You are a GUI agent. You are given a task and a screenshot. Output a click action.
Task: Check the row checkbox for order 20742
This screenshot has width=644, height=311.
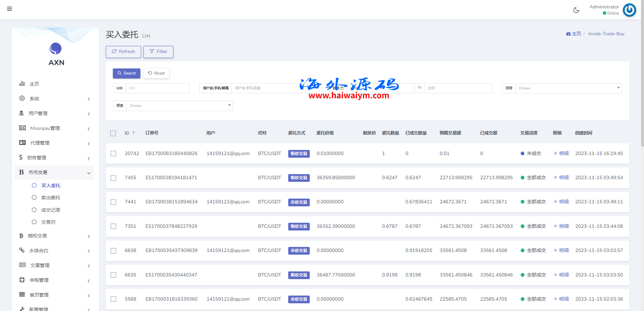113,153
